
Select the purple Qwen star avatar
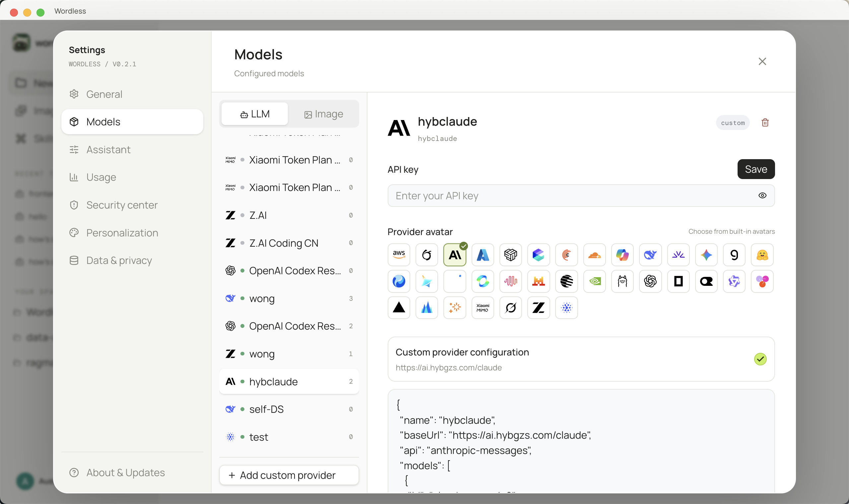(734, 281)
